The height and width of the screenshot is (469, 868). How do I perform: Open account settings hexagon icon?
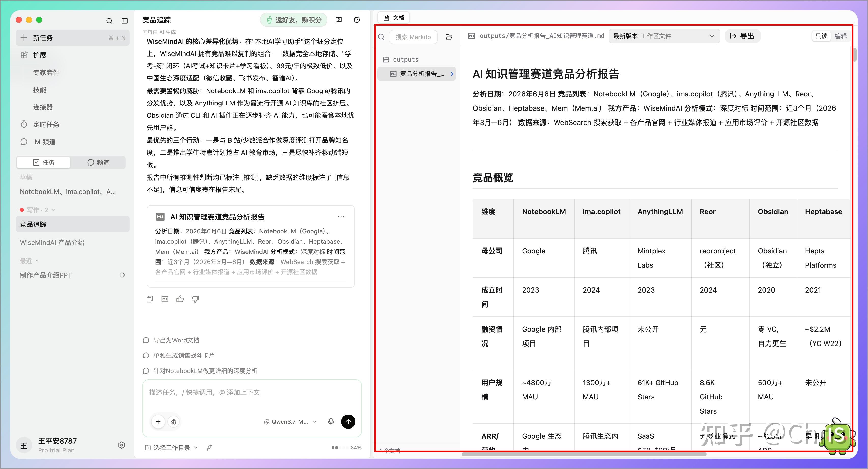coord(122,445)
